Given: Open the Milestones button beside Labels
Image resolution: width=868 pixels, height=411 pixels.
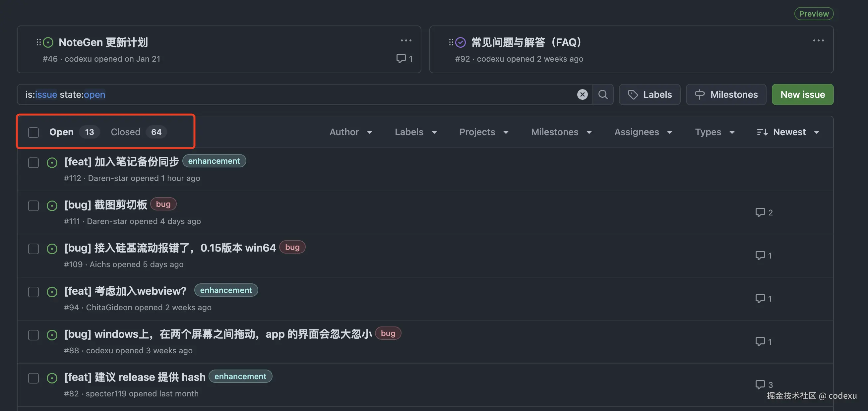Looking at the screenshot, I should point(726,94).
